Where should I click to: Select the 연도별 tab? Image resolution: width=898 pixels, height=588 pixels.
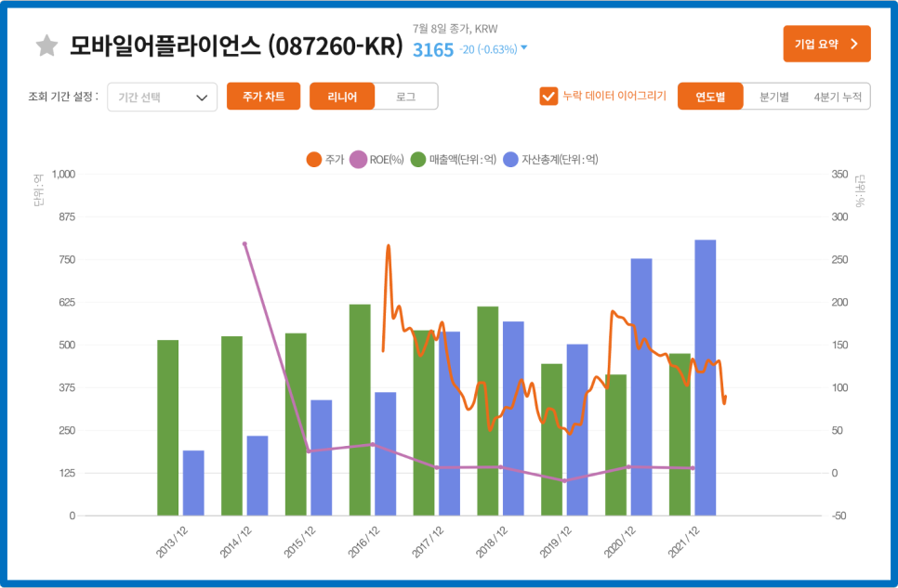point(710,97)
